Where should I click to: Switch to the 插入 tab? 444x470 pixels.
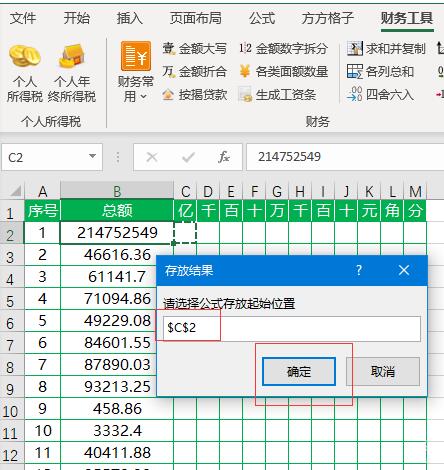click(130, 18)
